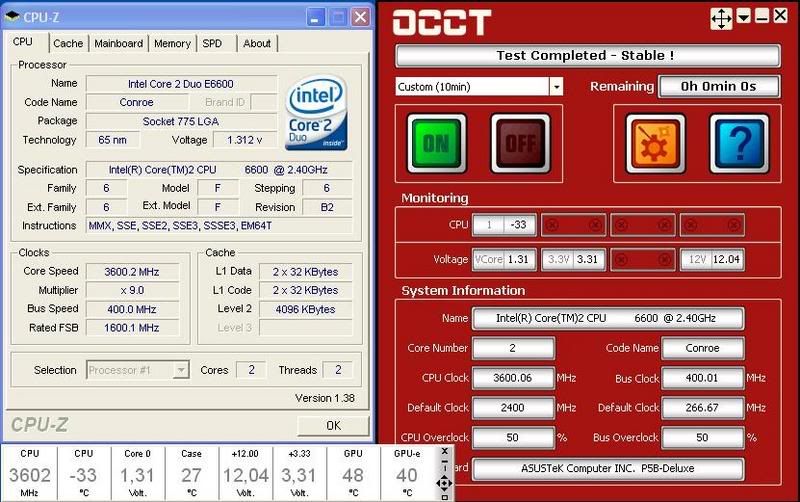Click the OCCT move window arrows icon
Viewport: 800px width, 502px height.
coord(721,19)
